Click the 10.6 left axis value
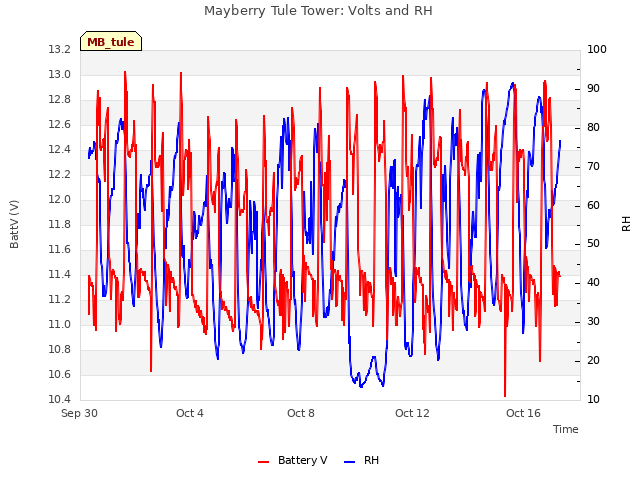This screenshot has width=640, height=480. click(x=60, y=374)
